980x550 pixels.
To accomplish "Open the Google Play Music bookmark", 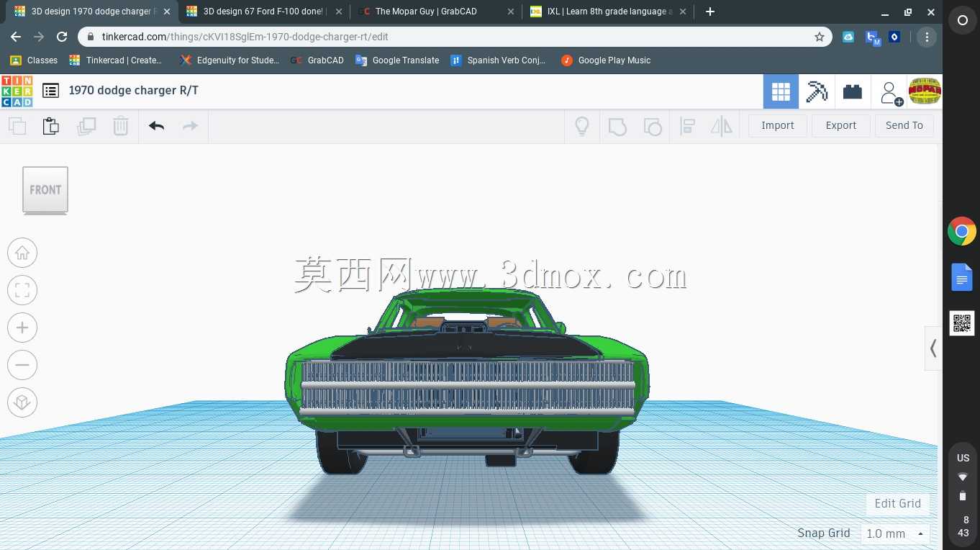I will coord(606,60).
